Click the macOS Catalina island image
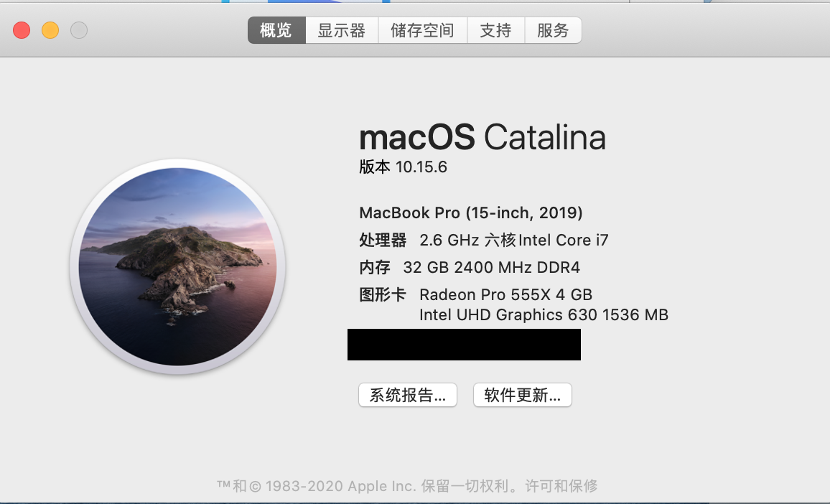This screenshot has width=830, height=504. 177,266
